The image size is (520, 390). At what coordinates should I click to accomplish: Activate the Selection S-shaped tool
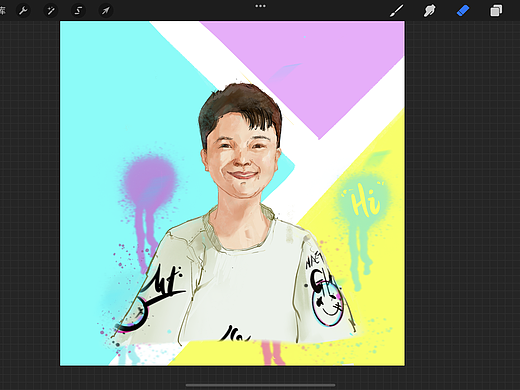pyautogui.click(x=78, y=11)
